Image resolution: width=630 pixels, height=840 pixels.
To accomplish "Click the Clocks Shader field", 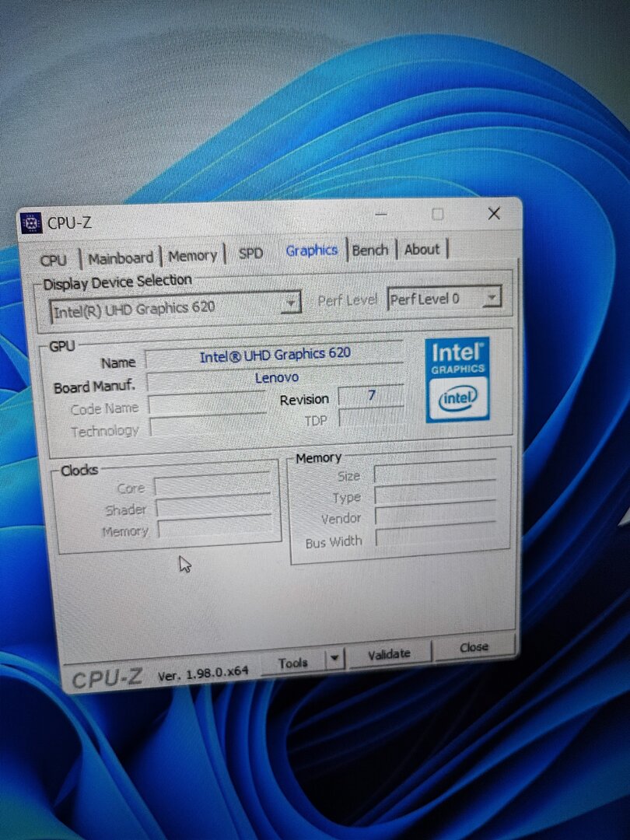I will 215,506.
